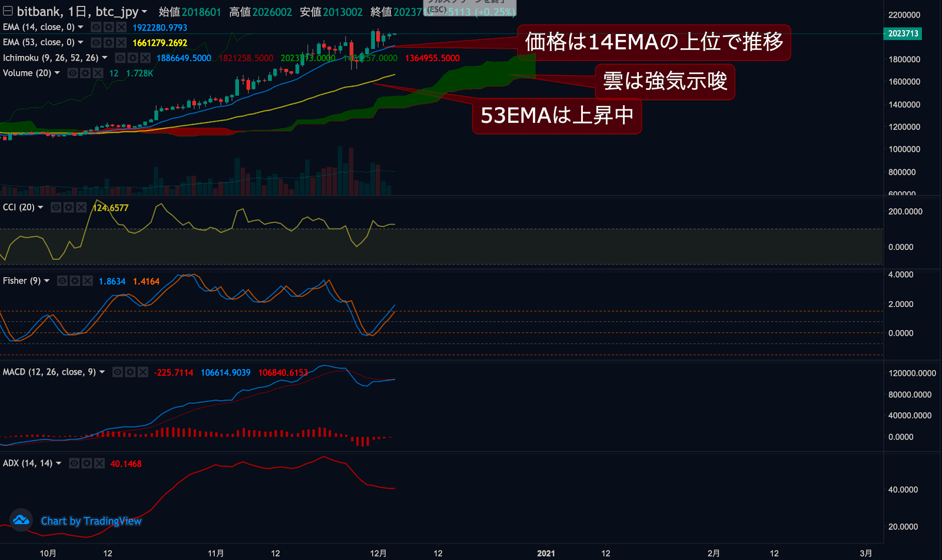The width and height of the screenshot is (942, 560).
Task: Click the green 2023713 price label on right axis
Action: point(903,34)
